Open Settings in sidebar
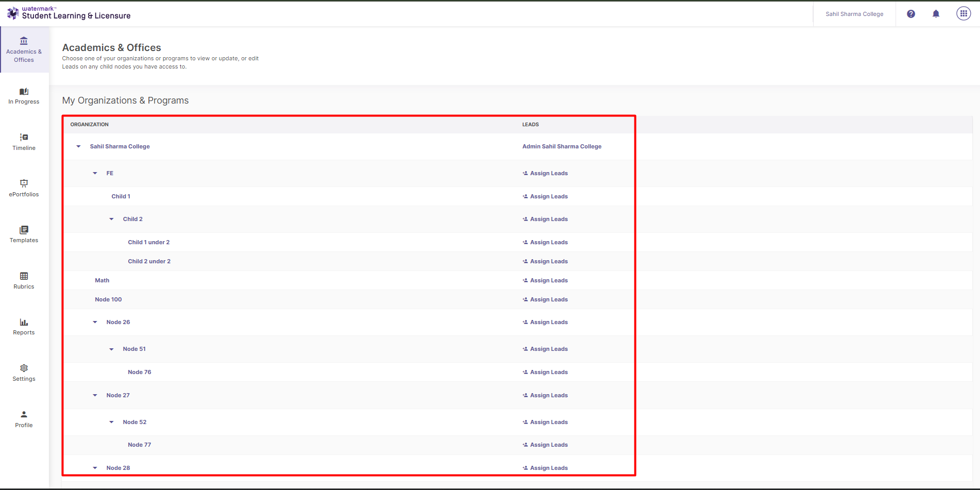The width and height of the screenshot is (980, 490). 24,373
